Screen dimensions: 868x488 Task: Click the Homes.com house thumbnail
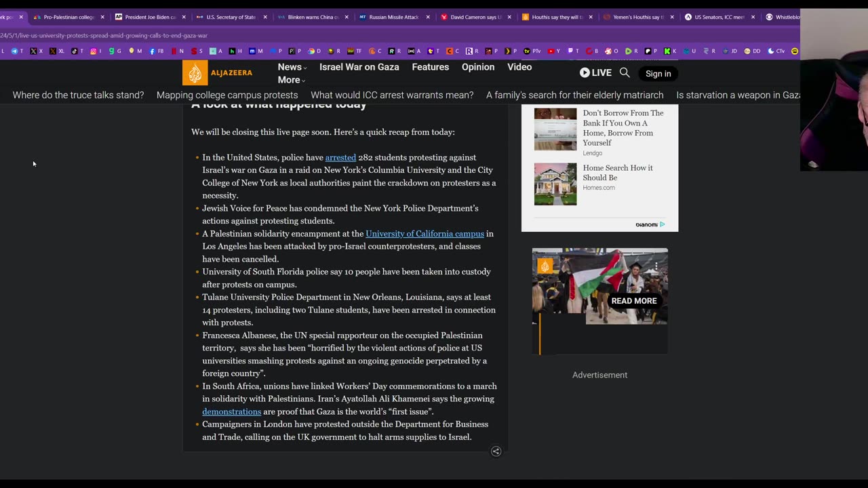coord(555,184)
